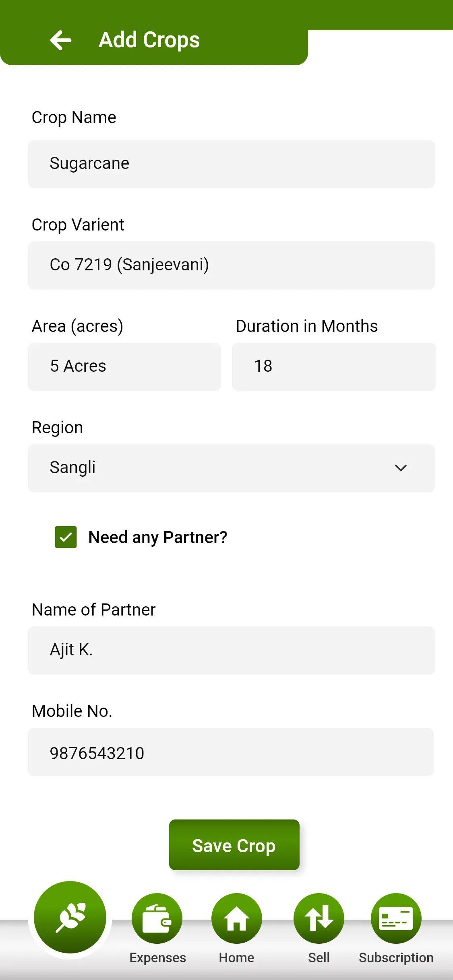Viewport: 453px width, 980px height.
Task: Tap the Add Crops header title
Action: pyautogui.click(x=149, y=40)
